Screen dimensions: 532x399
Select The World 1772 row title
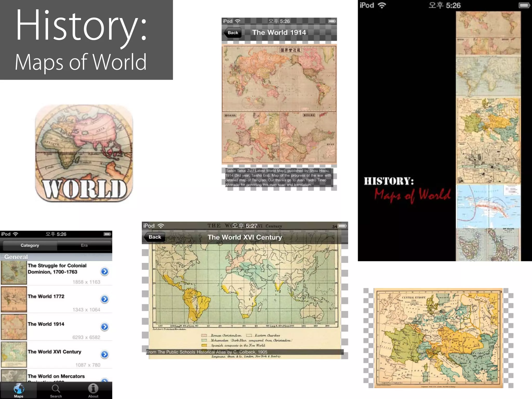pyautogui.click(x=46, y=296)
